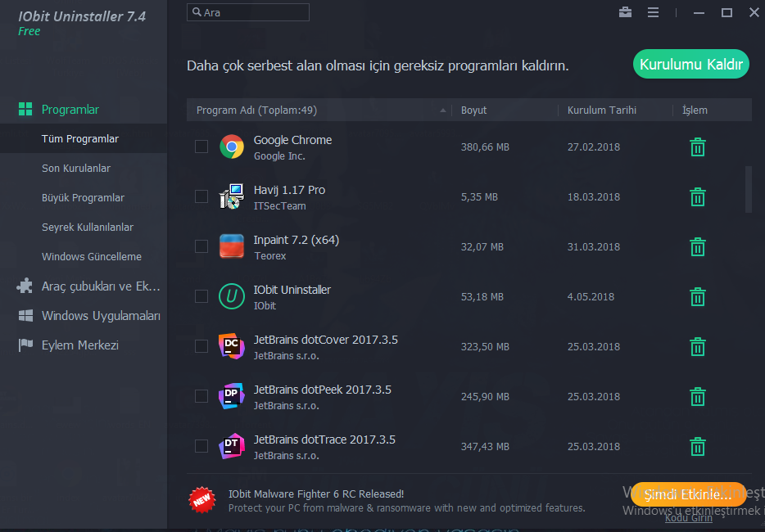The width and height of the screenshot is (765, 532).
Task: Click the trash icon for JetBrains dotPeek
Action: [x=698, y=396]
